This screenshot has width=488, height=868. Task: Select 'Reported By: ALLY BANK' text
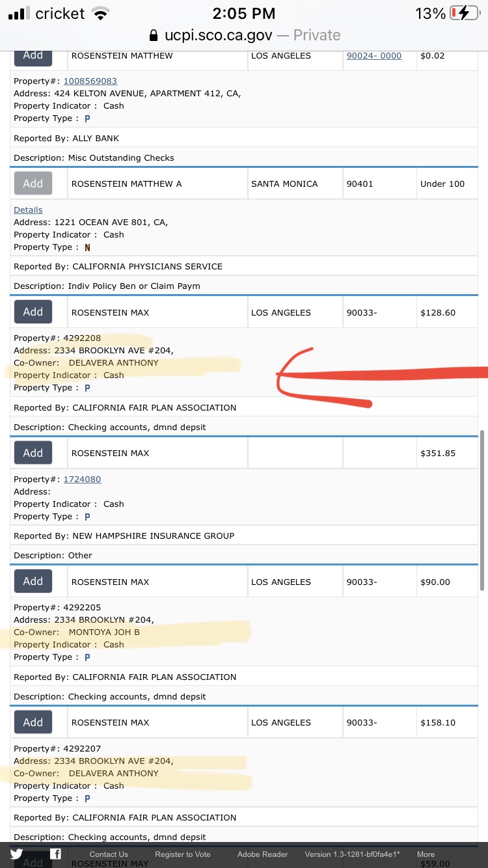point(66,139)
